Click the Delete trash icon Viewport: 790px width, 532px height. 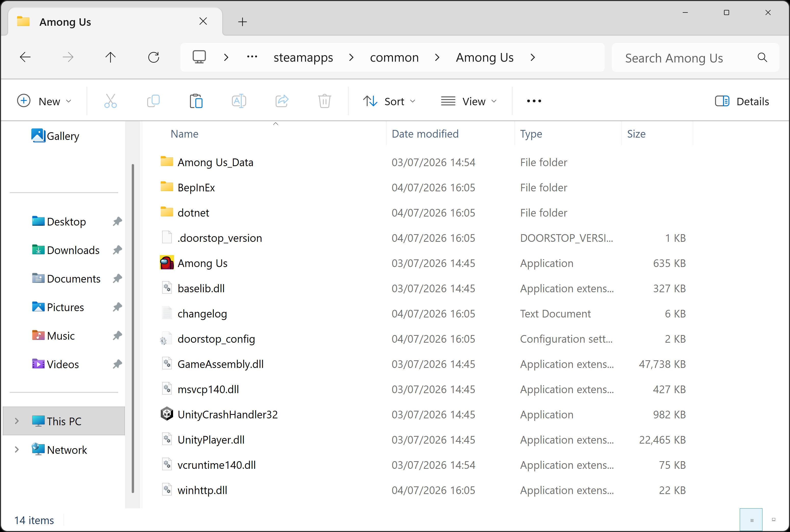[325, 101]
